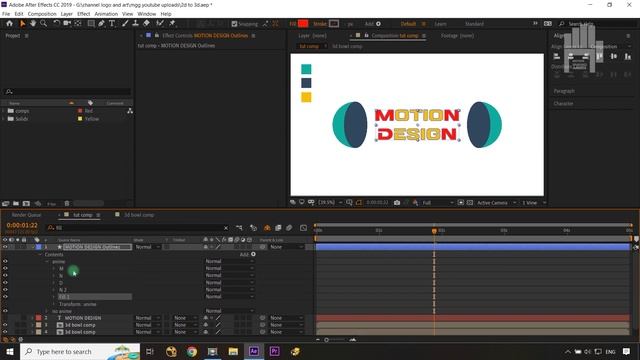This screenshot has height=360, width=640.
Task: Select the Eraser tool
Action: pos(147,24)
